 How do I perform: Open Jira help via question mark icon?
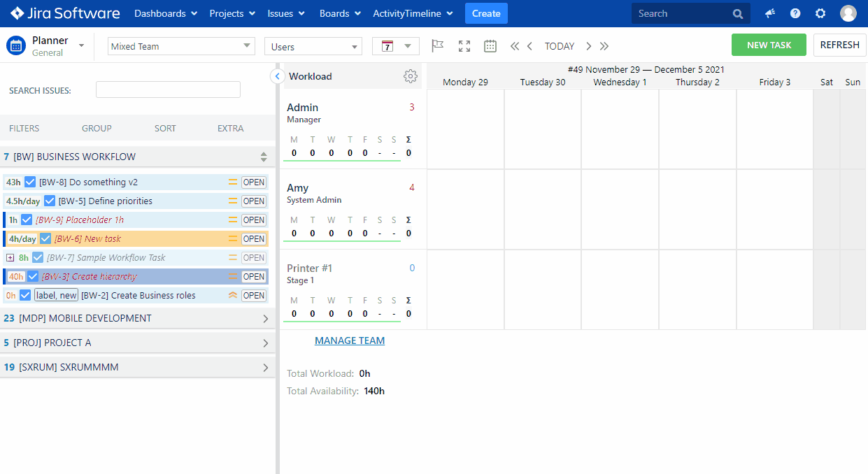tap(795, 13)
